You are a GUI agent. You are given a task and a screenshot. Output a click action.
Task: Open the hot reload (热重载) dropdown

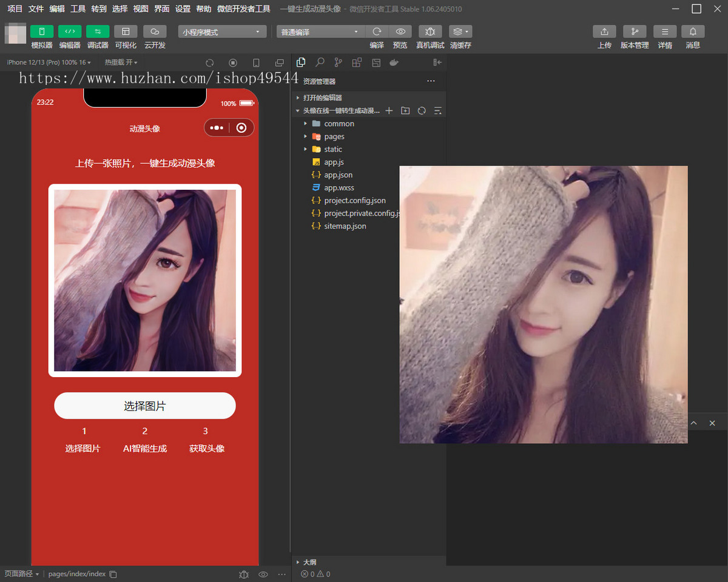pyautogui.click(x=121, y=62)
